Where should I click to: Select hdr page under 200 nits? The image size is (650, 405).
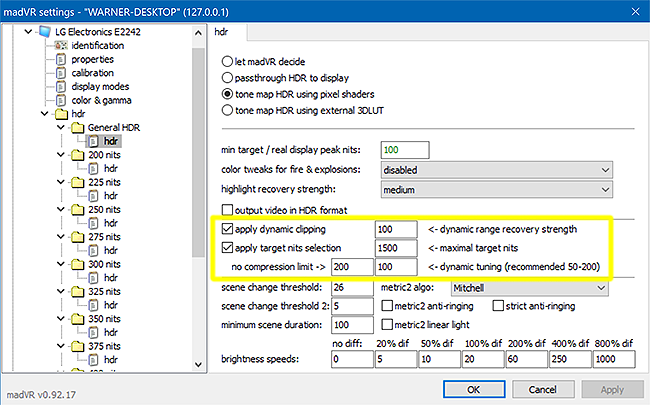(x=110, y=168)
